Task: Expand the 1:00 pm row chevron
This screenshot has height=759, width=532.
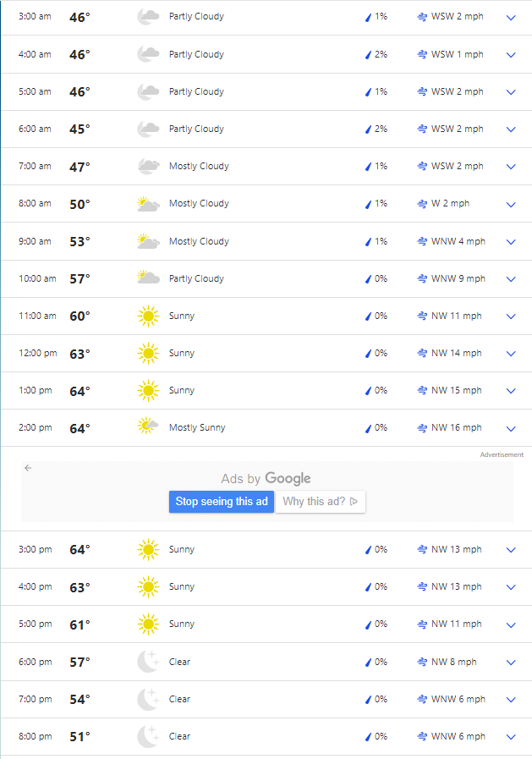Action: click(511, 391)
